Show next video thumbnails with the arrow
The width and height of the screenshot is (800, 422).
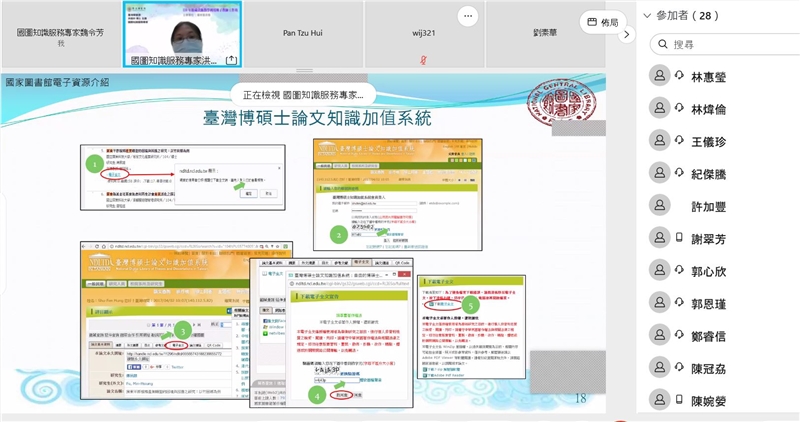[627, 35]
